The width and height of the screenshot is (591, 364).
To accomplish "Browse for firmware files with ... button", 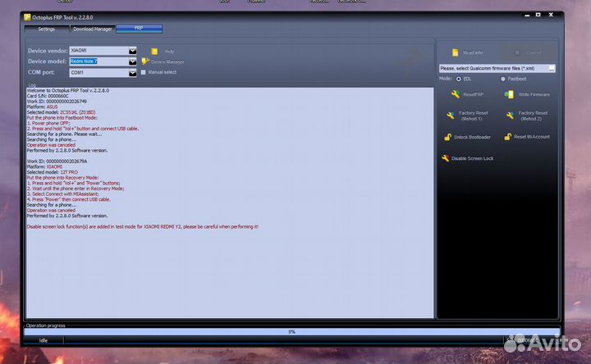I will click(552, 69).
